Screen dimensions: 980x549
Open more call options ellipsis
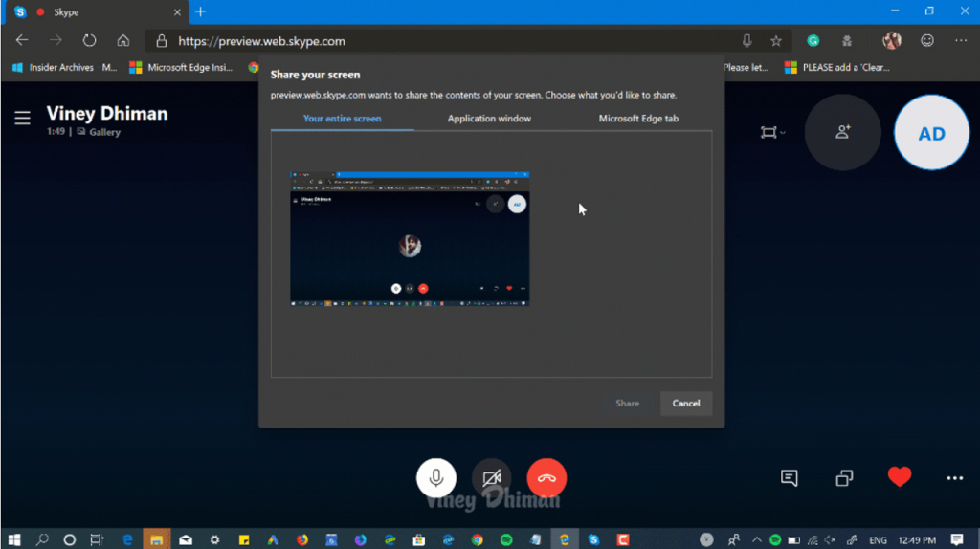pyautogui.click(x=954, y=478)
